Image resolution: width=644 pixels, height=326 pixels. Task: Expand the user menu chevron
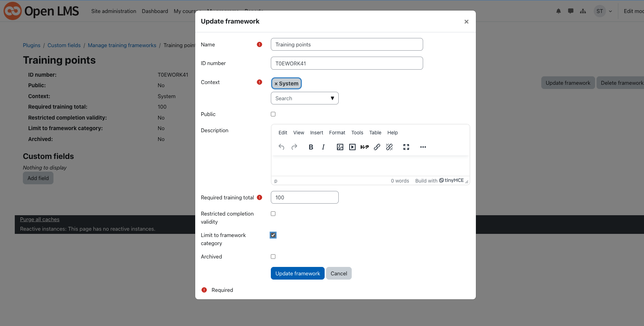coord(610,11)
